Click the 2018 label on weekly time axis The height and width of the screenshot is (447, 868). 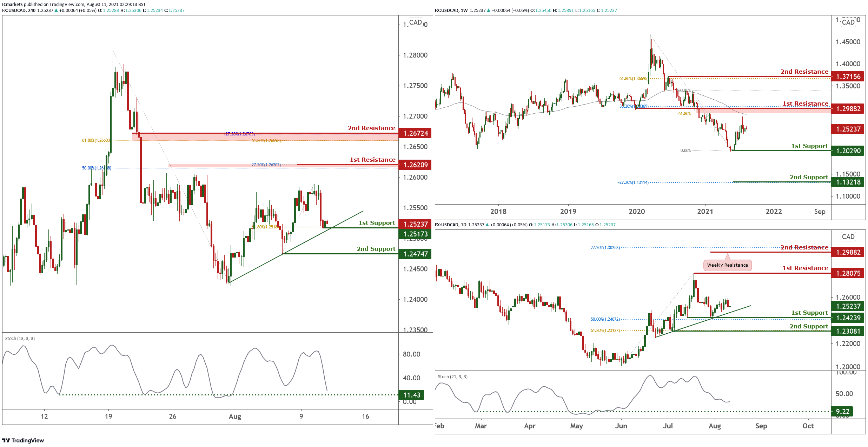[x=498, y=212]
